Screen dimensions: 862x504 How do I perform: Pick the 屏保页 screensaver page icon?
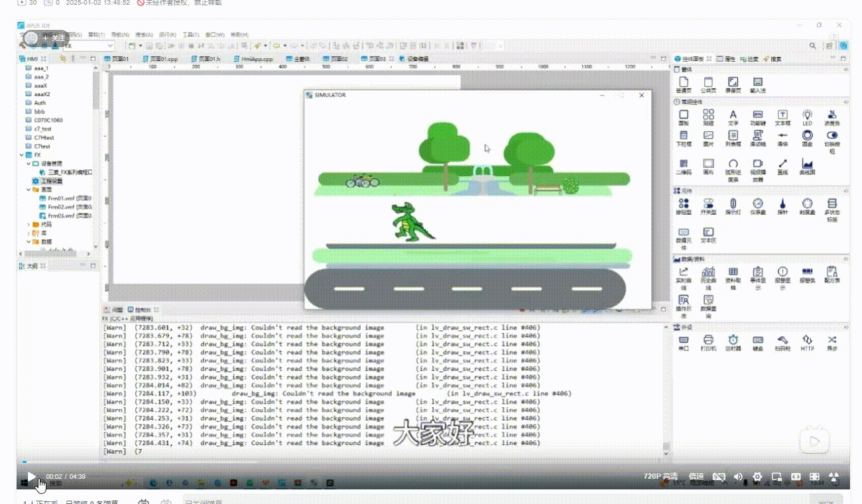click(733, 84)
